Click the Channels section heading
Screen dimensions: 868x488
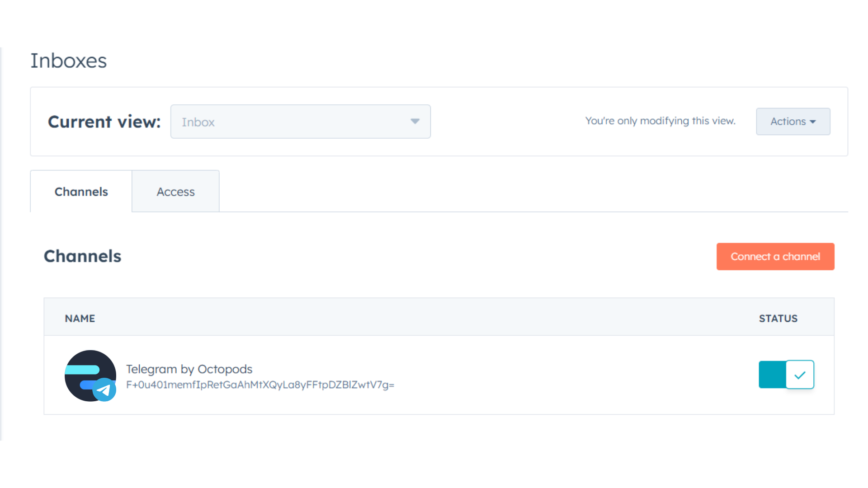tap(83, 256)
